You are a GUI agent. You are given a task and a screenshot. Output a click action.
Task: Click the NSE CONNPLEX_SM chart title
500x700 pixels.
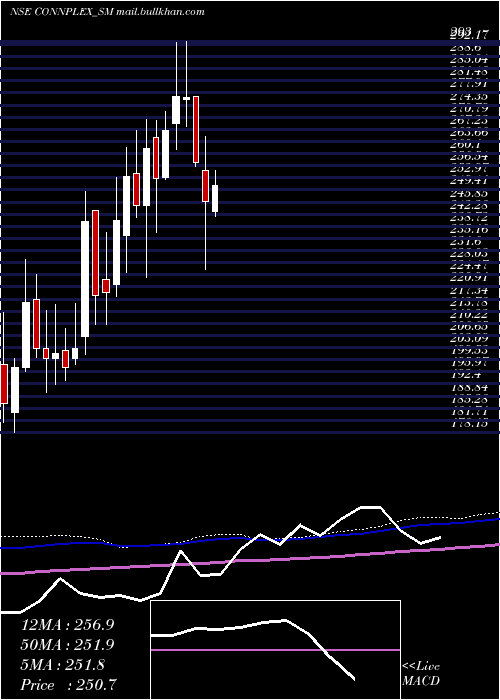62,12
